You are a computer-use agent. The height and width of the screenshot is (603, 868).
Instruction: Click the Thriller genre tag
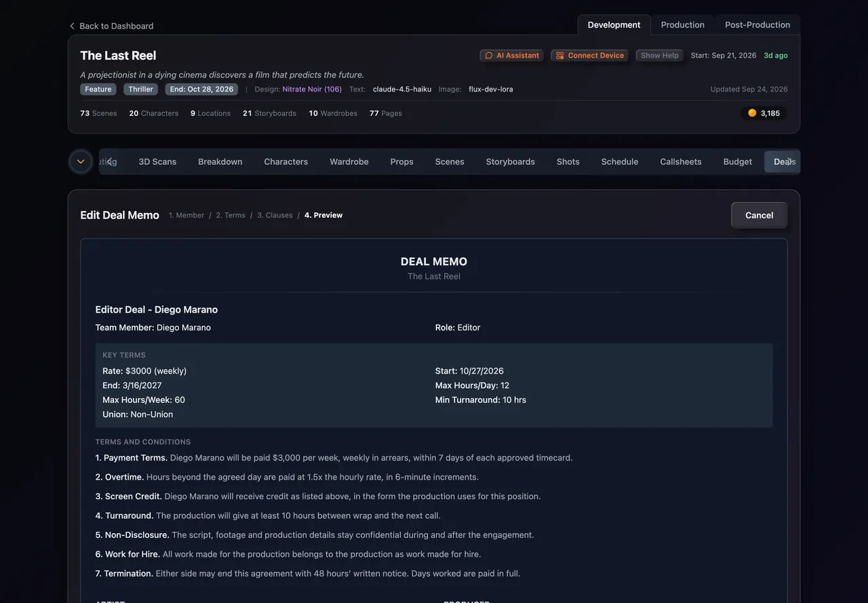pos(140,90)
